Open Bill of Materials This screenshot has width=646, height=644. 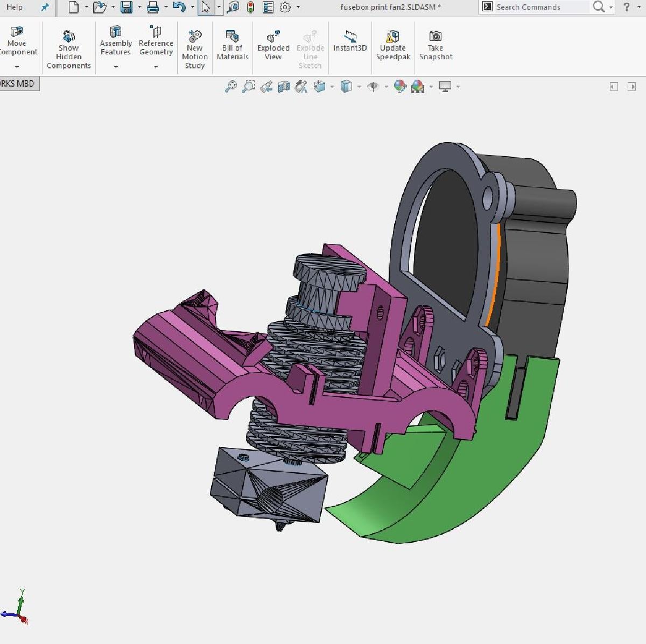(x=232, y=45)
